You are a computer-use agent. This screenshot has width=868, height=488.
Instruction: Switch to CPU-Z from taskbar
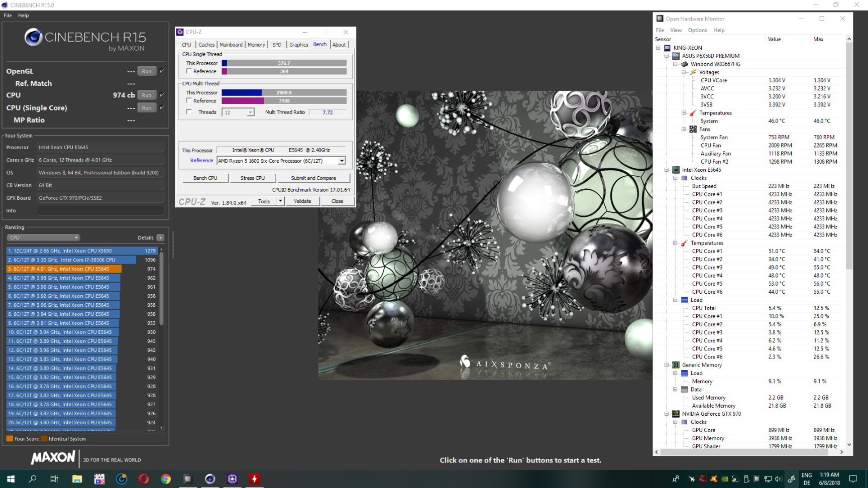(232, 479)
